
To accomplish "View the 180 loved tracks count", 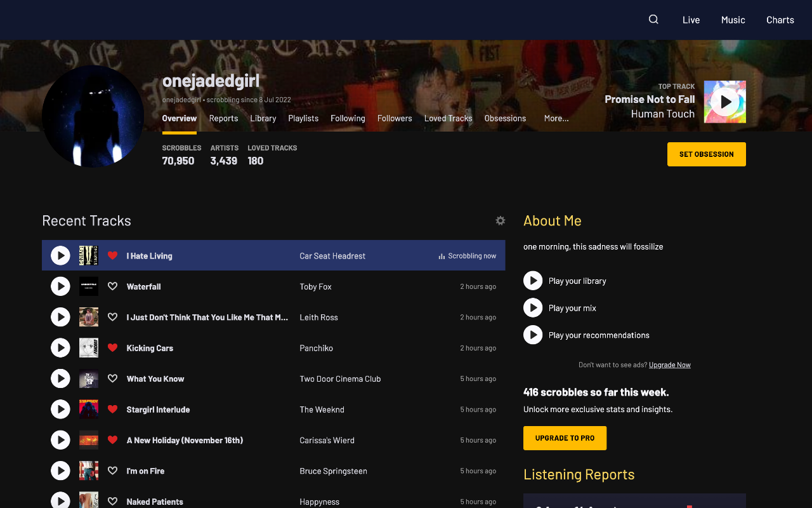I will click(256, 161).
